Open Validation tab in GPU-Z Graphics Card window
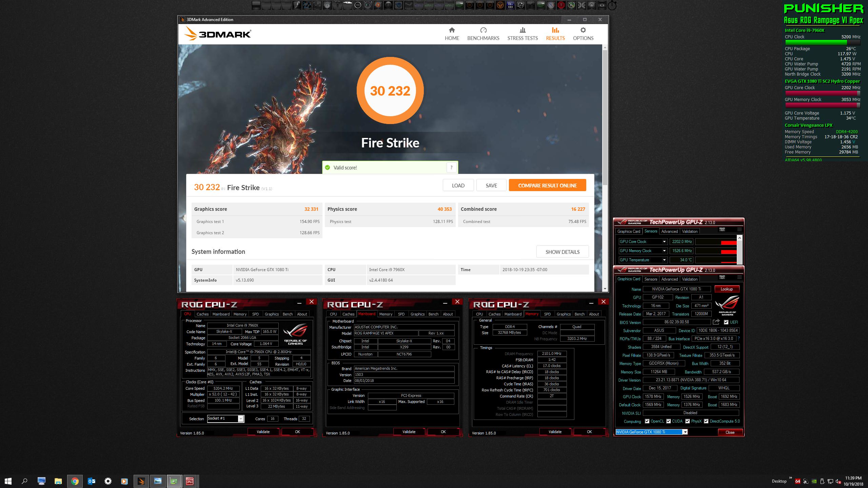The image size is (868, 488). 690,279
